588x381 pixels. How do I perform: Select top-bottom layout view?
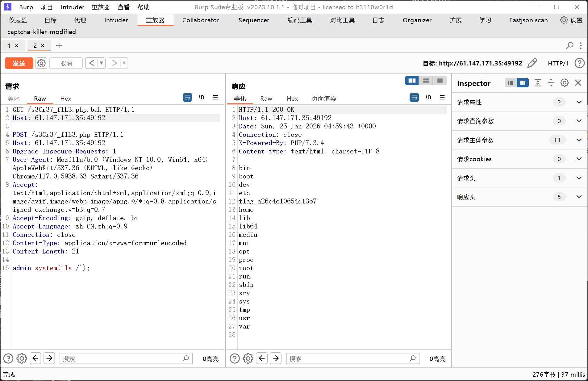pos(426,81)
